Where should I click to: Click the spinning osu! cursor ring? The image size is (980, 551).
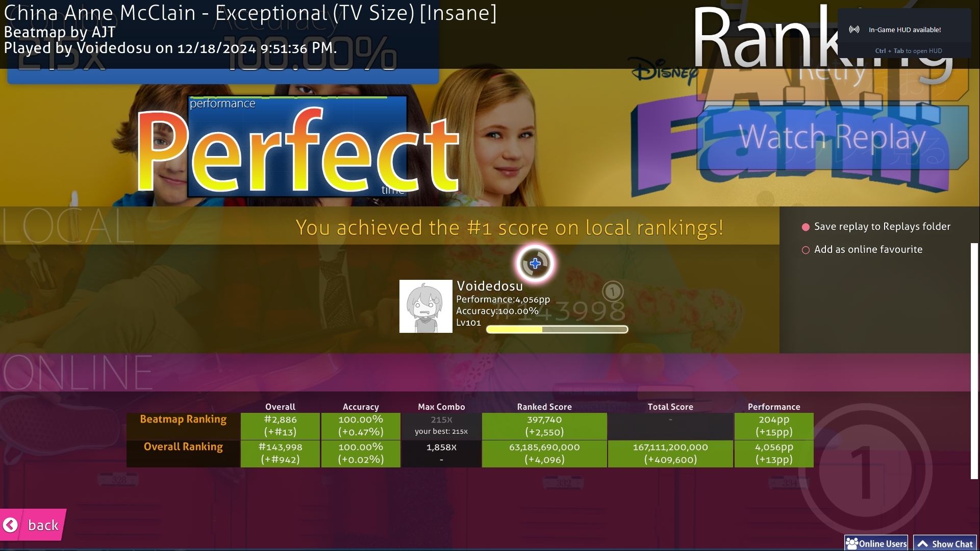coord(535,264)
